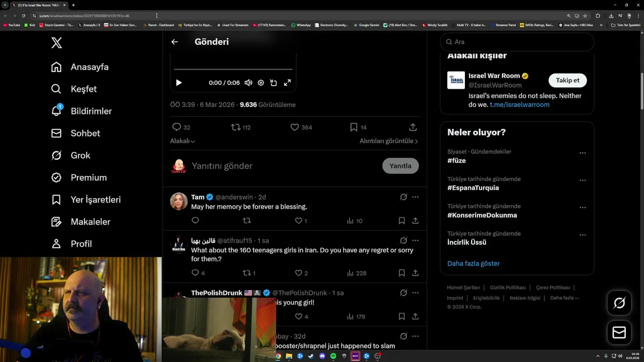Seek on the video progress bar
The height and width of the screenshot is (362, 644).
pyautogui.click(x=233, y=69)
